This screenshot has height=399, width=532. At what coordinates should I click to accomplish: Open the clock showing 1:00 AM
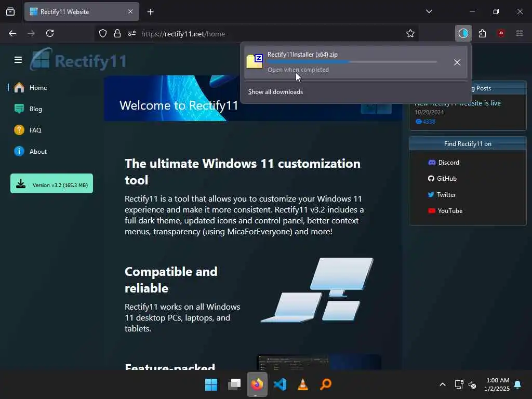497,384
